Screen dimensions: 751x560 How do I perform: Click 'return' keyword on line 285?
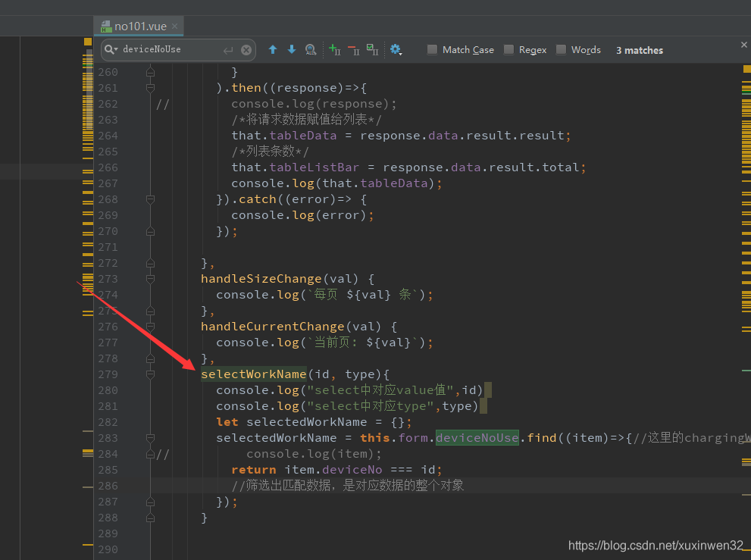click(x=253, y=470)
